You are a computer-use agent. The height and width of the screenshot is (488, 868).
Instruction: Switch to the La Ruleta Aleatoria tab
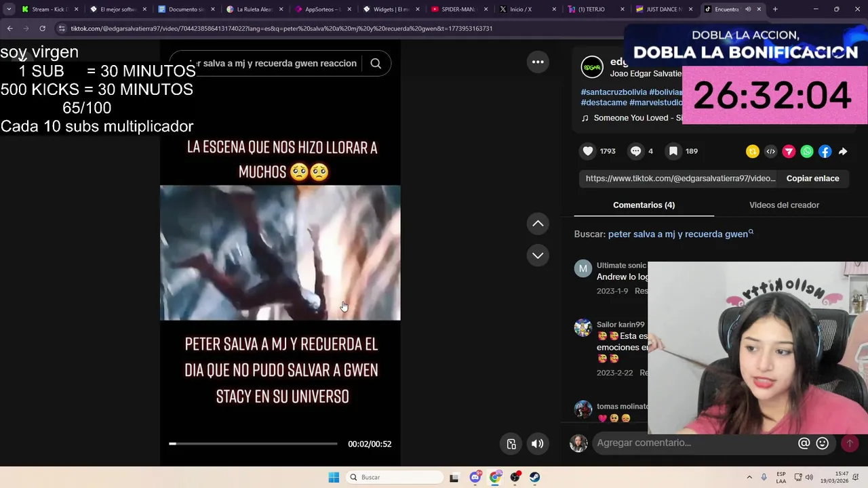click(x=254, y=9)
